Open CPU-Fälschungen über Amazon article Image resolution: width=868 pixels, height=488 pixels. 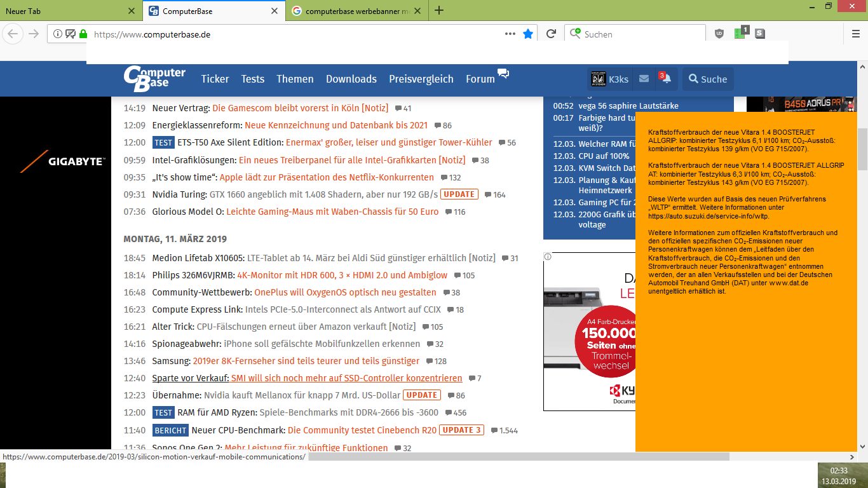click(x=306, y=327)
